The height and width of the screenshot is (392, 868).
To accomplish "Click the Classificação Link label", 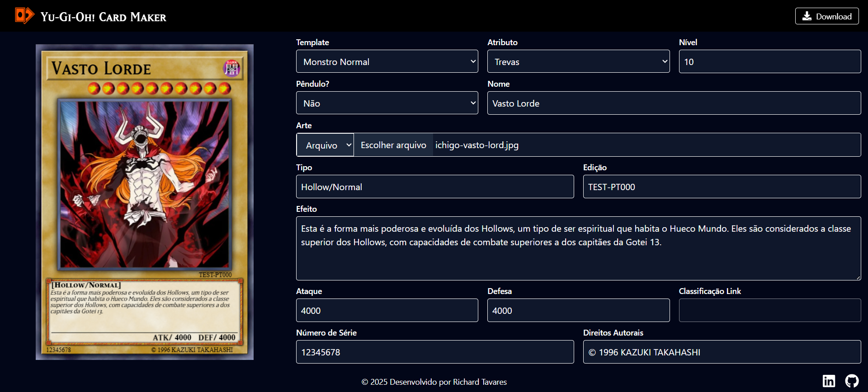I will pos(710,291).
